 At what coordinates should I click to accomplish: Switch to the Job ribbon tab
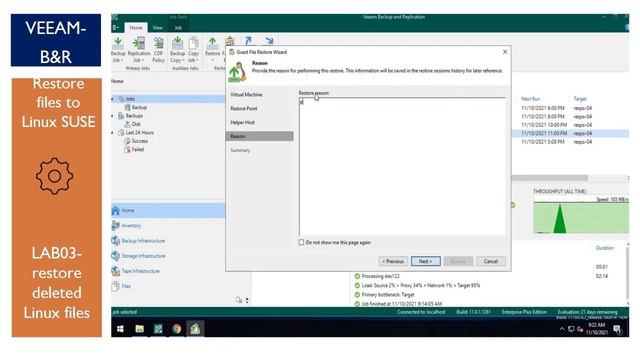[x=178, y=27]
